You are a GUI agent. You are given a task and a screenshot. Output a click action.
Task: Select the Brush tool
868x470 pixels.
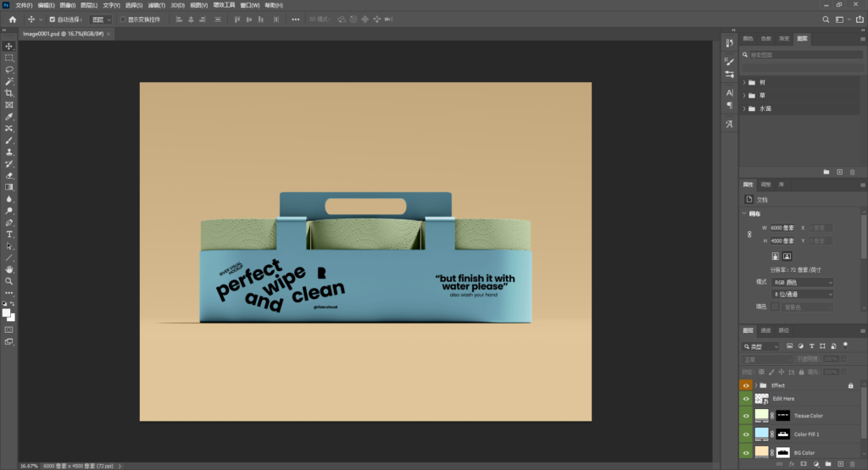(x=8, y=141)
